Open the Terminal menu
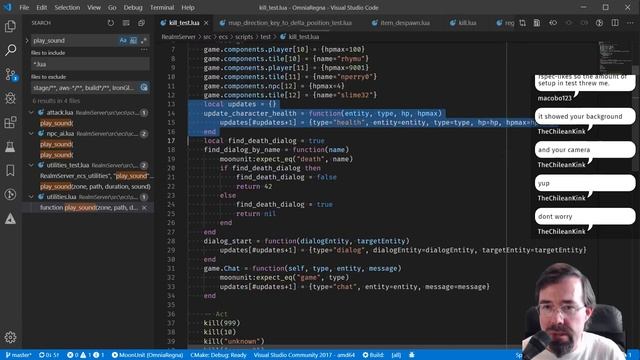The image size is (640, 360). [x=162, y=7]
